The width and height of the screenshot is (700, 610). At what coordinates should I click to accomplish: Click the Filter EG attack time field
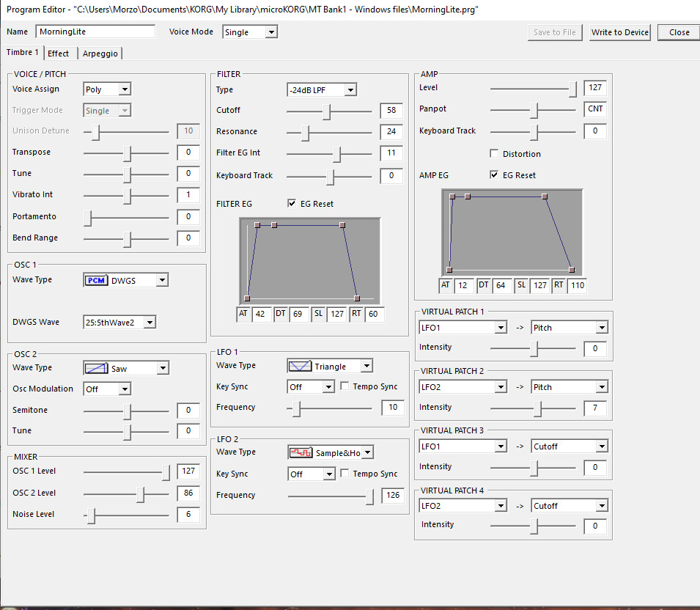point(260,314)
